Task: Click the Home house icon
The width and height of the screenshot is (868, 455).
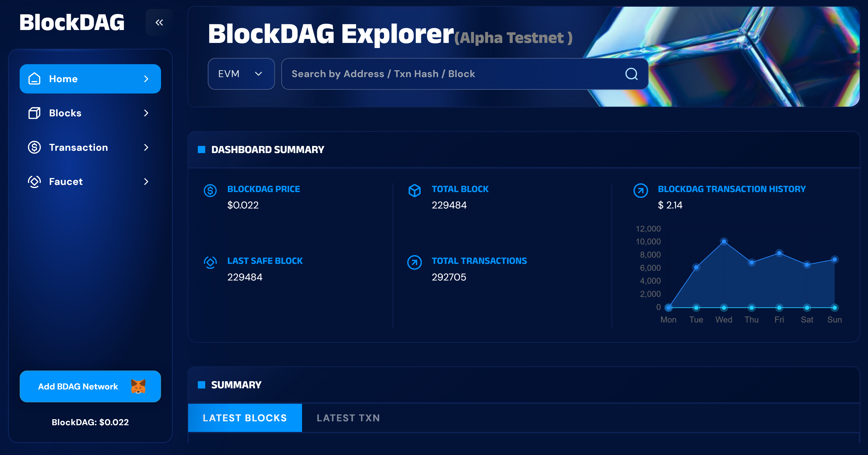Action: pos(34,79)
